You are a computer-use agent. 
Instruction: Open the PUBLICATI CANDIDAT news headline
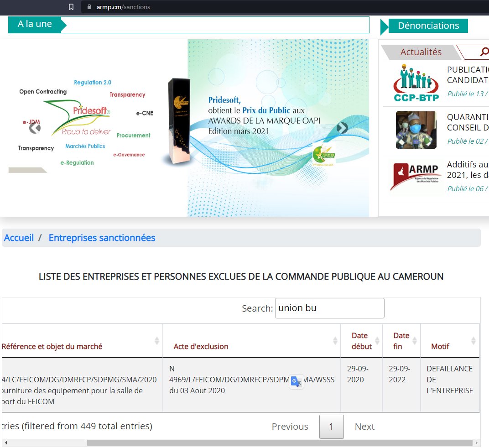pyautogui.click(x=468, y=75)
